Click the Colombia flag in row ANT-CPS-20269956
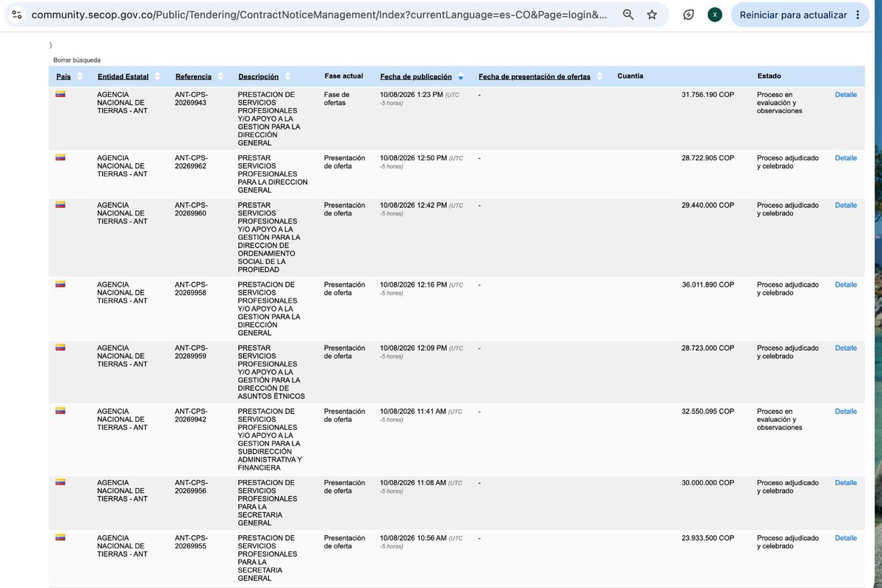This screenshot has height=588, width=882. pos(60,482)
